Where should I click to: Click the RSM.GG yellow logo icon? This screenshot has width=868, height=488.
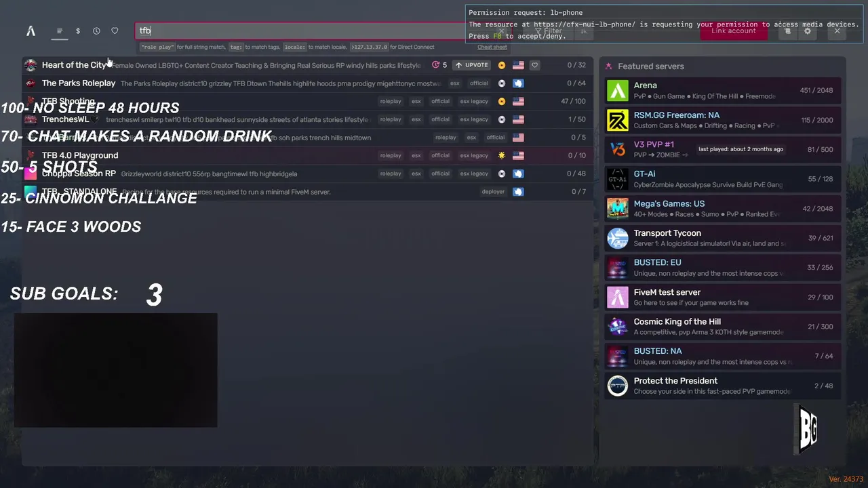(618, 120)
